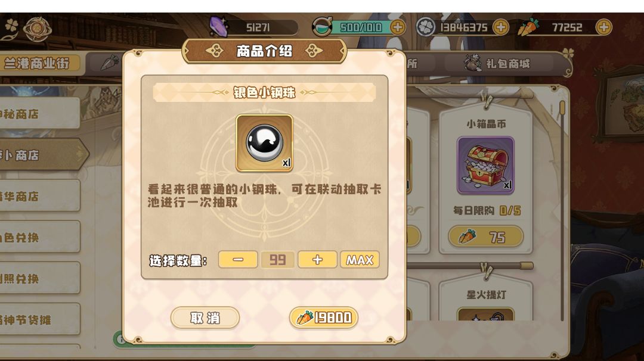This screenshot has width=644, height=361.
Task: Open the 礼包商城 tab
Action: [498, 64]
